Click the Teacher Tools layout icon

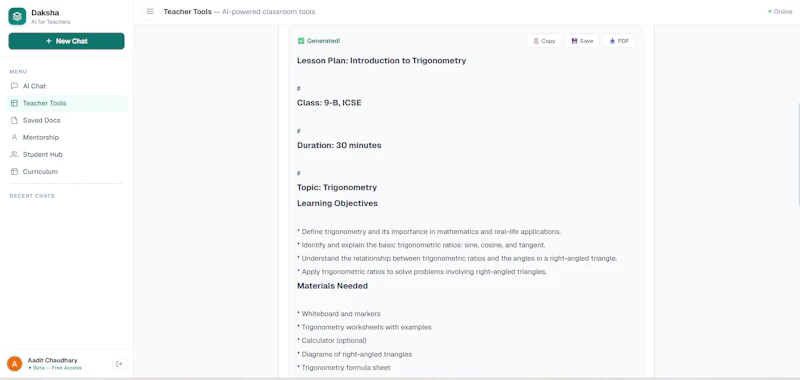point(14,103)
